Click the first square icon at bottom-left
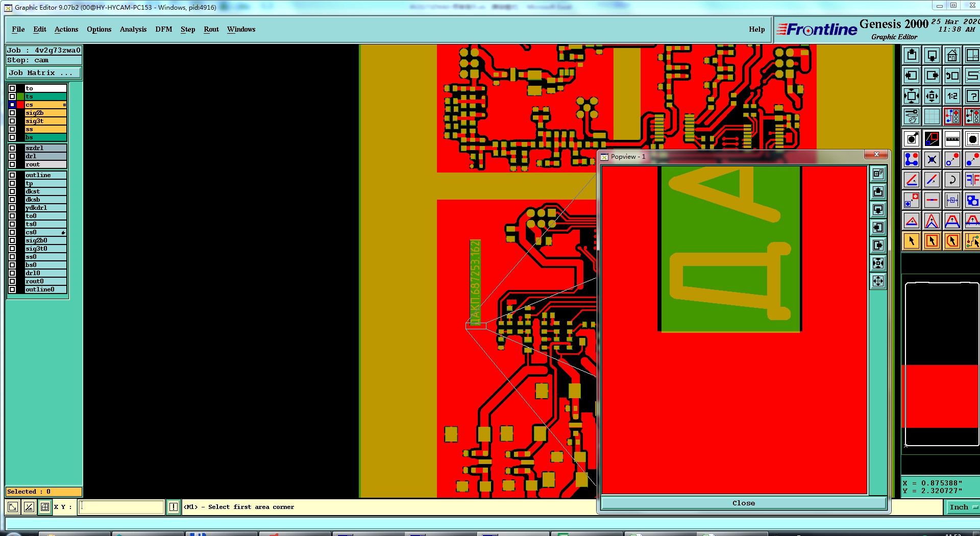Image resolution: width=980 pixels, height=536 pixels. point(13,507)
